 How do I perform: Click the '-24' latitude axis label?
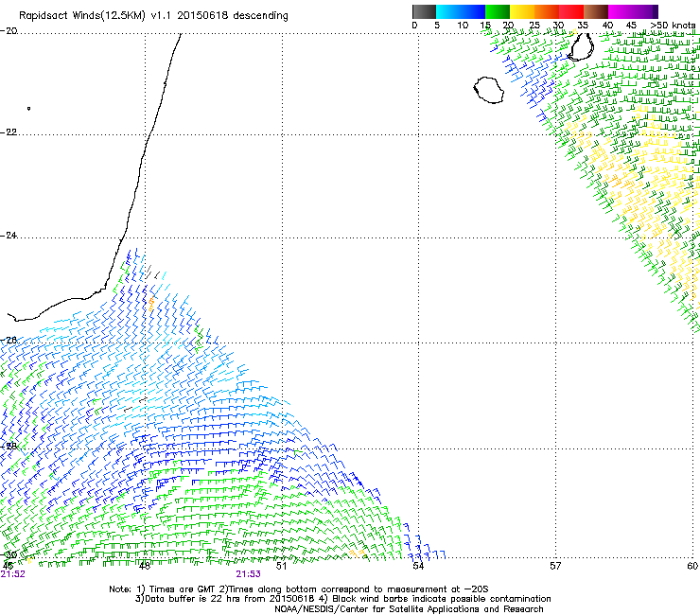tap(9, 235)
